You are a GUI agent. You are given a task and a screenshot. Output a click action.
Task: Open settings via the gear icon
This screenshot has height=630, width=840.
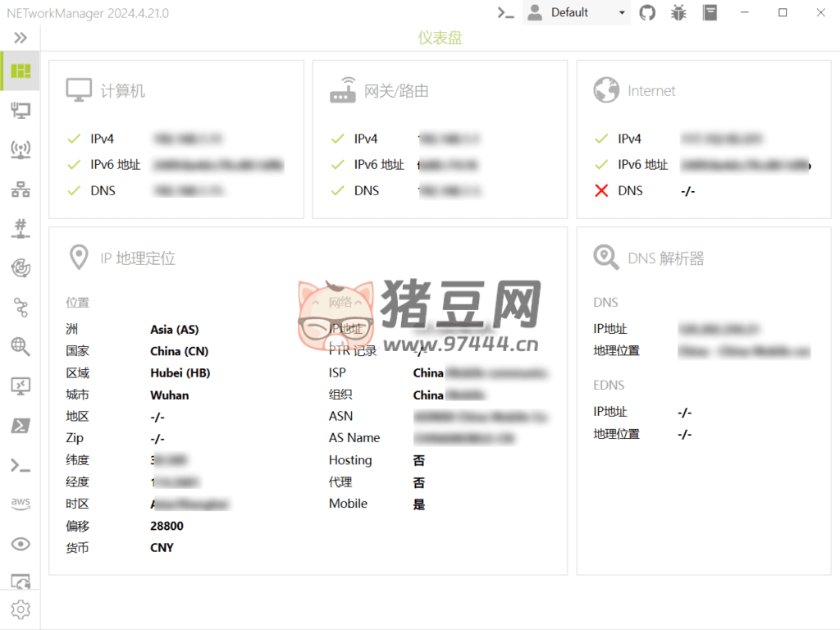(21, 609)
